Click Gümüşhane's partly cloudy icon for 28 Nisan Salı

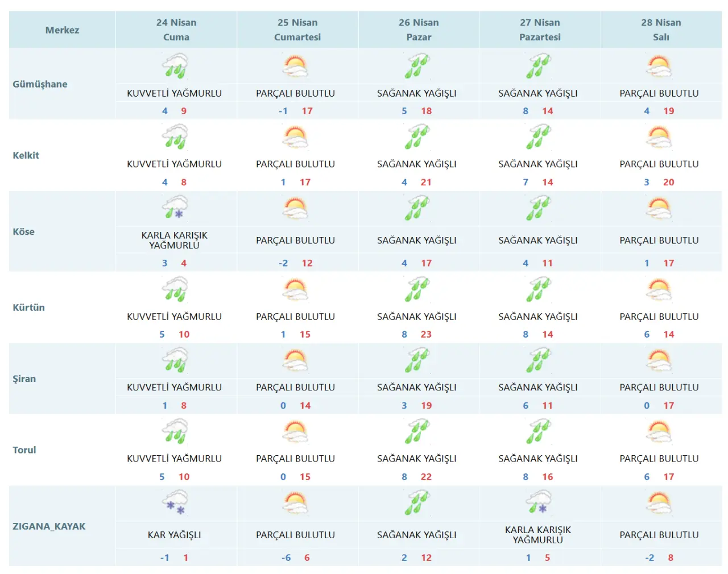tap(659, 66)
